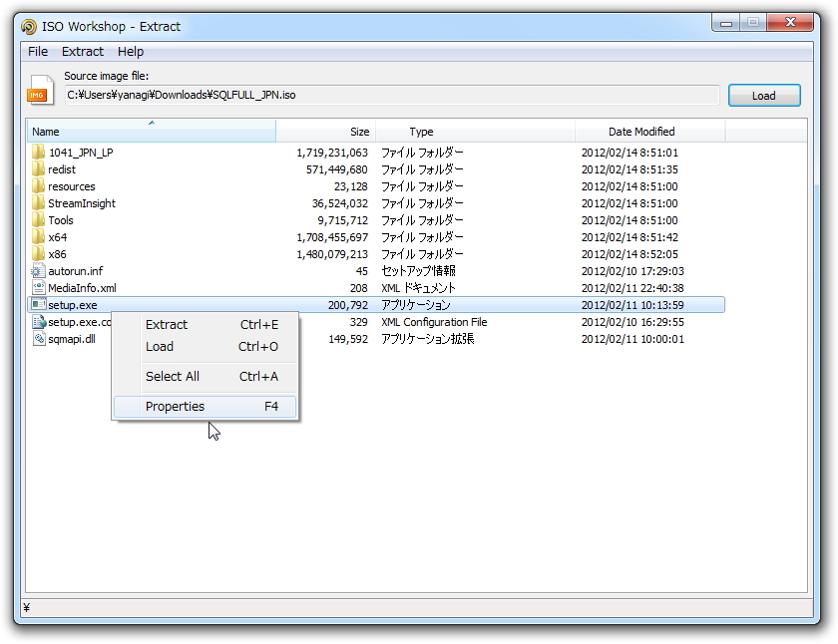Sort by the Size column header
Screen dimensions: 838x644
coord(326,132)
